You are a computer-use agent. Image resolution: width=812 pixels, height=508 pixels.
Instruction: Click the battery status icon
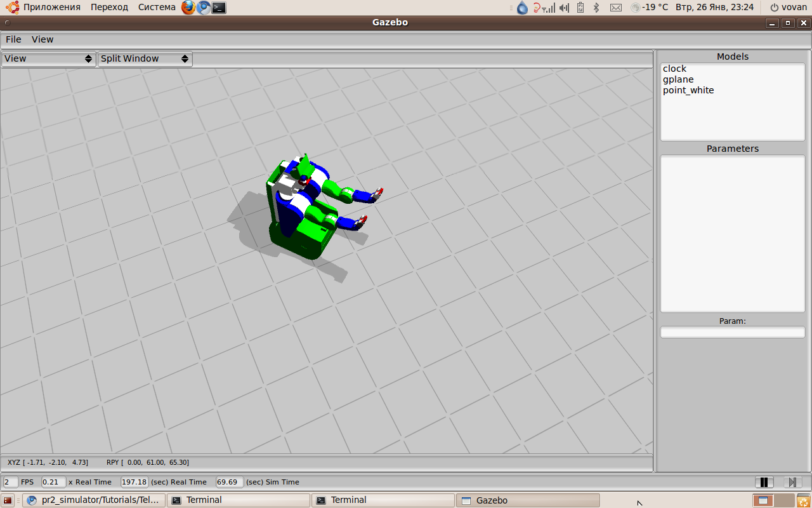point(580,8)
